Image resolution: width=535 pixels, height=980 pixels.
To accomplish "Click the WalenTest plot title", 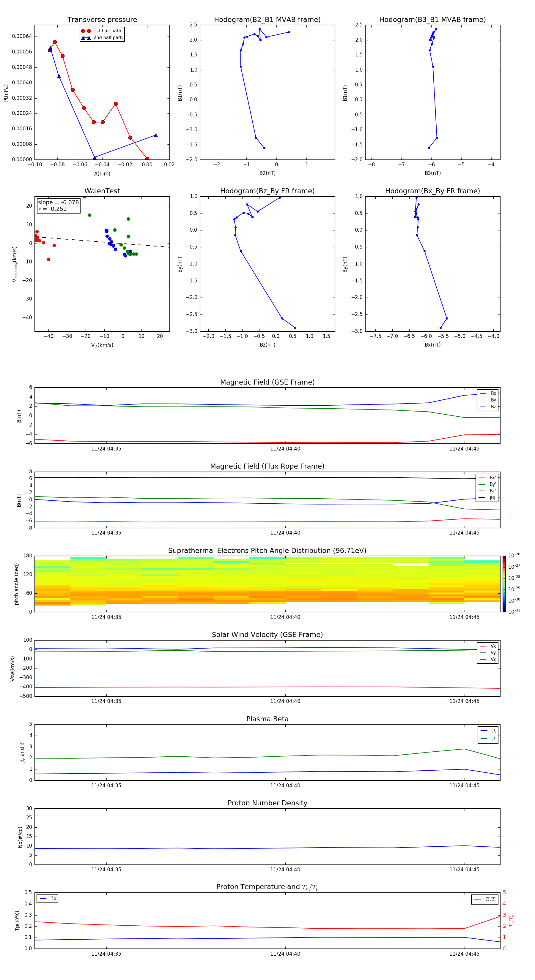I will [102, 191].
